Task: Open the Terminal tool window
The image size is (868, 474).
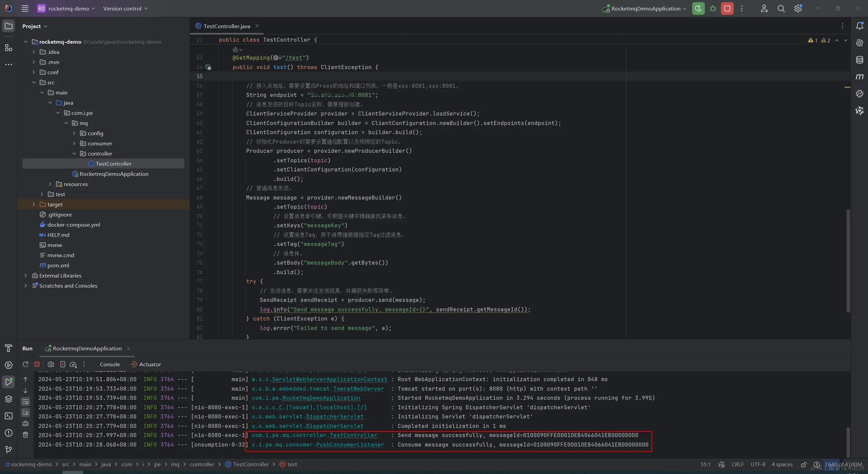Action: 8,416
